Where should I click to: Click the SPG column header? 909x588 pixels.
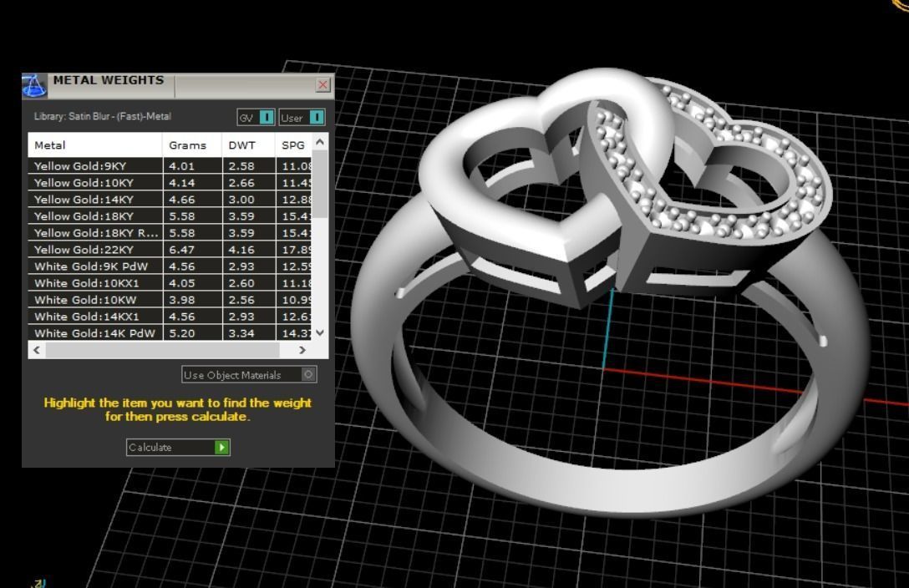click(x=293, y=145)
